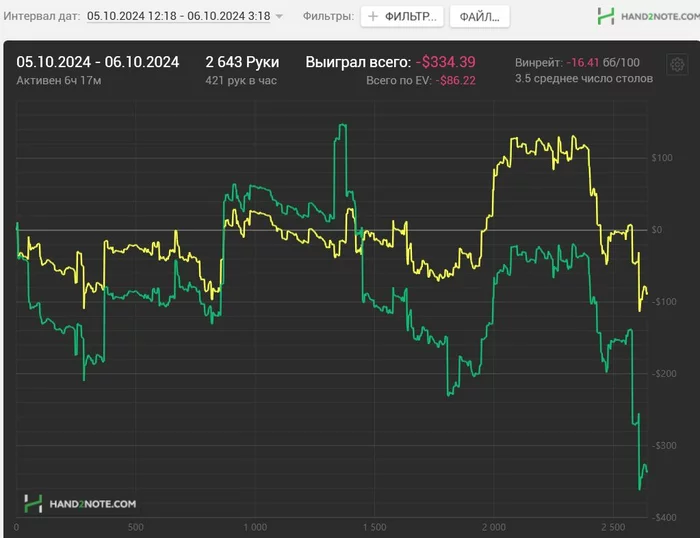Click the 2 000 x-axis label
Screen dimensions: 700x538
(494, 527)
